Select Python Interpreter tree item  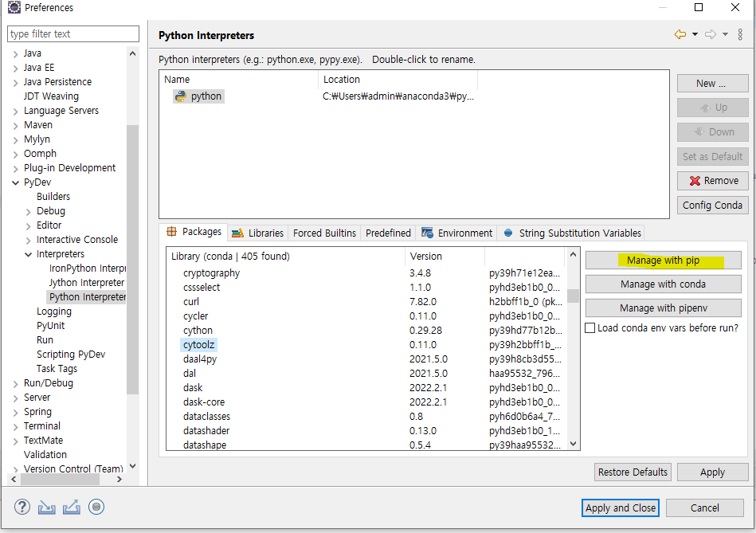coord(87,296)
